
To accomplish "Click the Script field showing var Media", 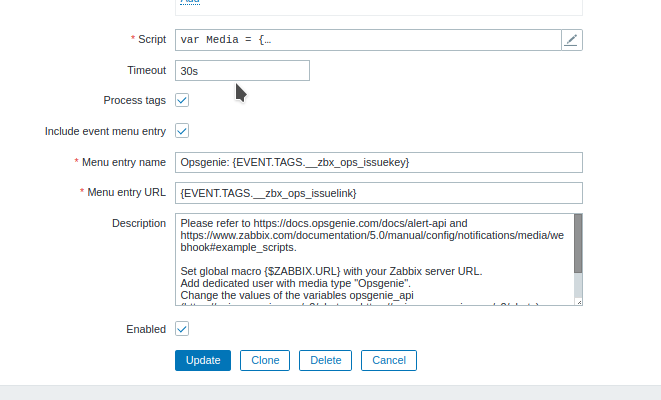I will click(368, 40).
